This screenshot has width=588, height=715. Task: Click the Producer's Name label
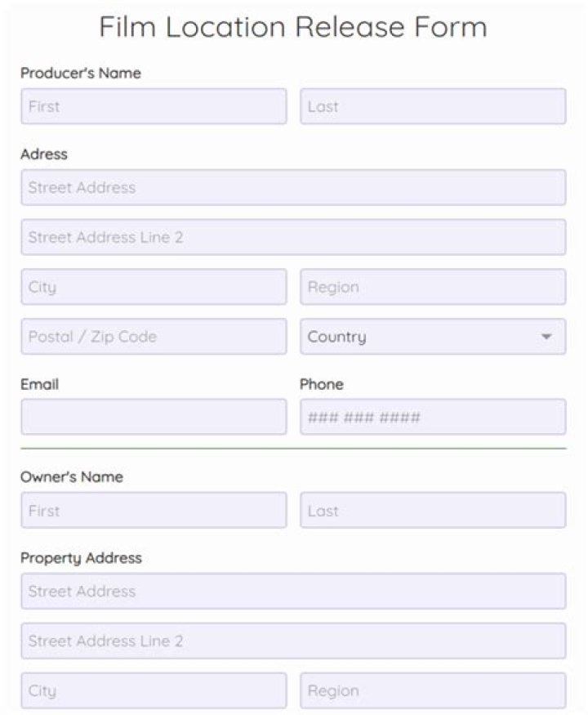click(x=80, y=73)
